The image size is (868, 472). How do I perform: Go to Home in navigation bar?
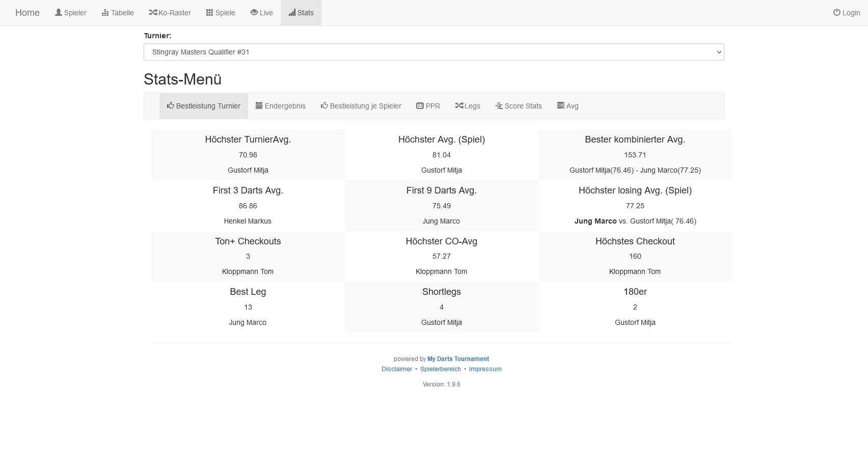(28, 13)
